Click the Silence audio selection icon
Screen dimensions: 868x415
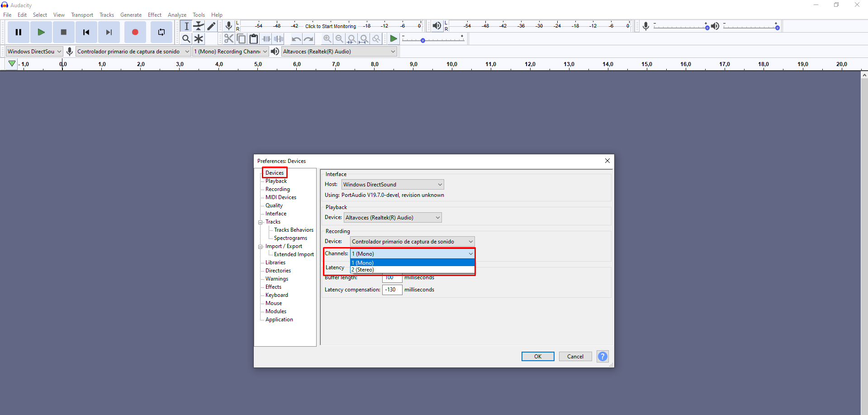click(x=279, y=39)
